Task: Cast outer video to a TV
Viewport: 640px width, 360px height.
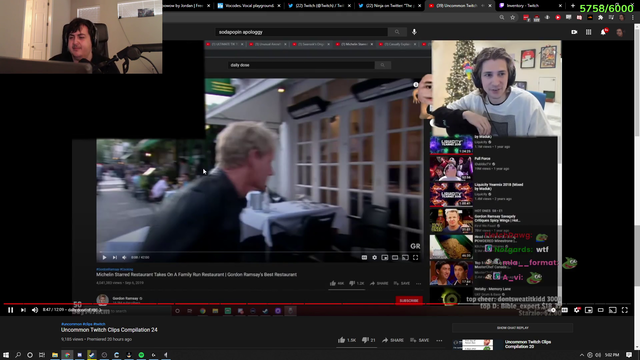Action: [x=613, y=310]
